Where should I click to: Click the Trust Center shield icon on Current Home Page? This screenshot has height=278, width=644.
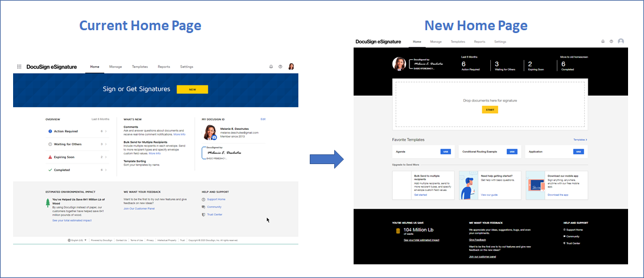204,214
